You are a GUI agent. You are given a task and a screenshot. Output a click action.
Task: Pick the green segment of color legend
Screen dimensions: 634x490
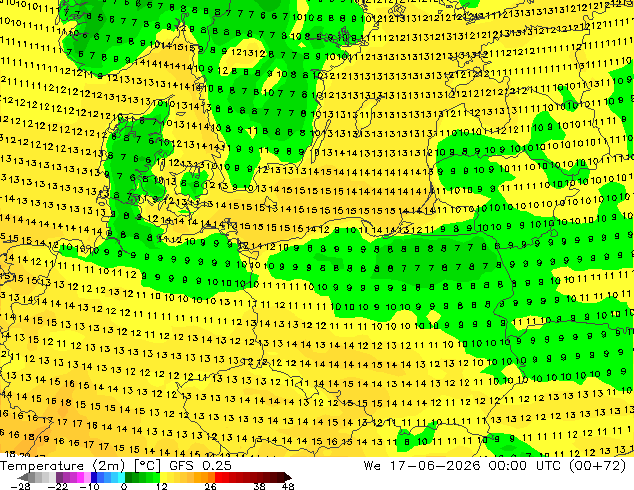[x=143, y=477]
